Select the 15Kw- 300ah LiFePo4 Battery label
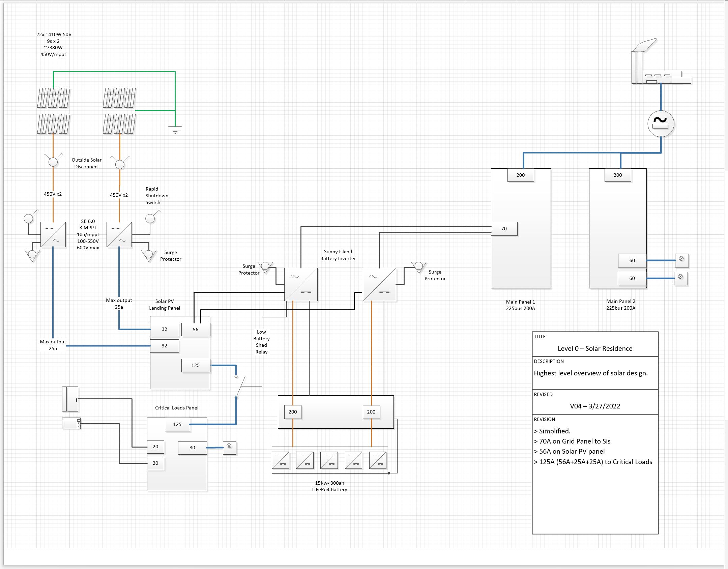 [x=329, y=486]
